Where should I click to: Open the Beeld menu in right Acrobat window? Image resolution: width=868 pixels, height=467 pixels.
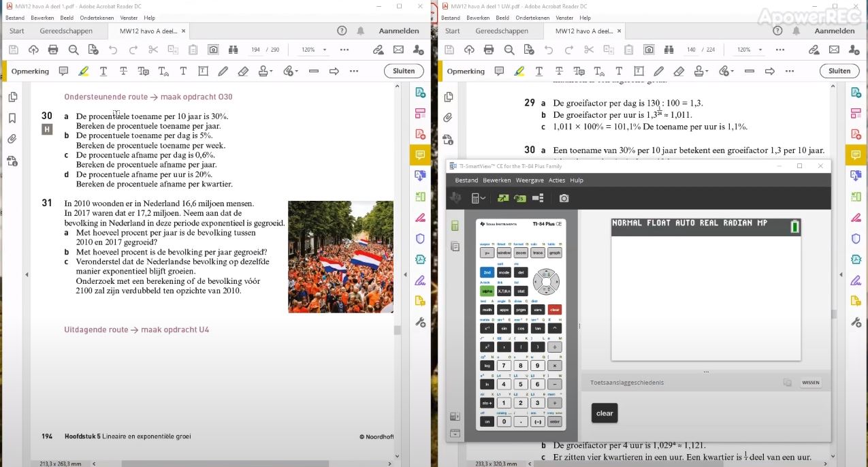pyautogui.click(x=502, y=18)
